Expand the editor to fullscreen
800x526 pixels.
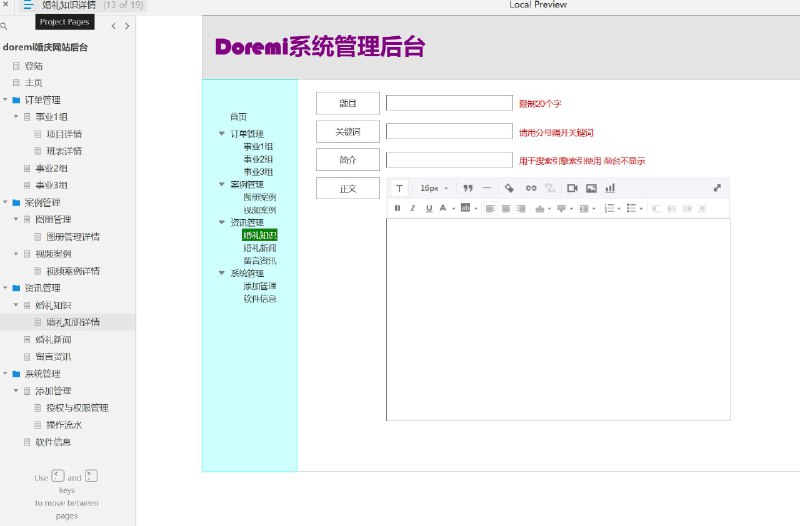[717, 188]
